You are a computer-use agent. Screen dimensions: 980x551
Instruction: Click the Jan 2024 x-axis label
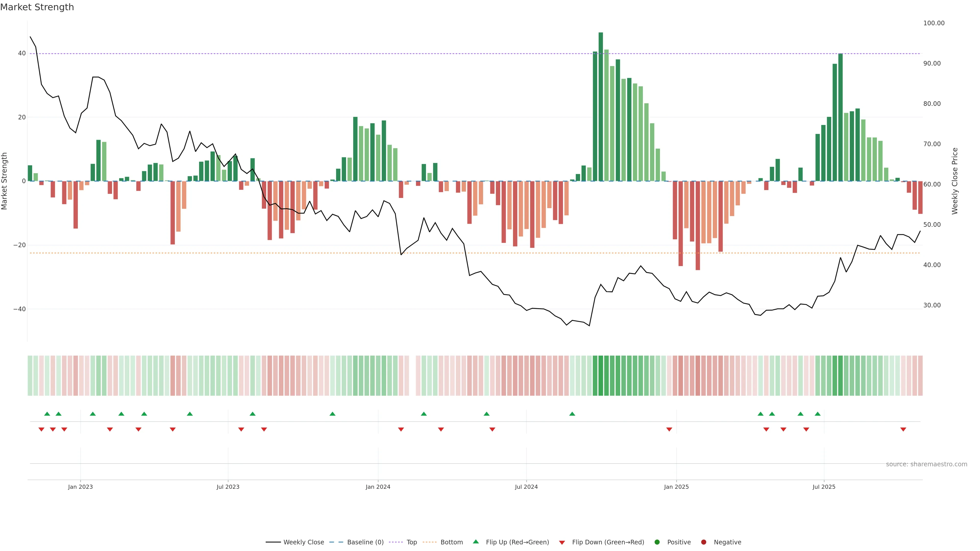click(378, 487)
